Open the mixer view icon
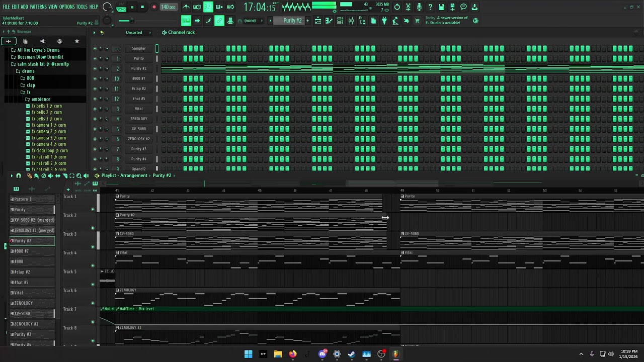This screenshot has height=362, width=644. (351, 21)
